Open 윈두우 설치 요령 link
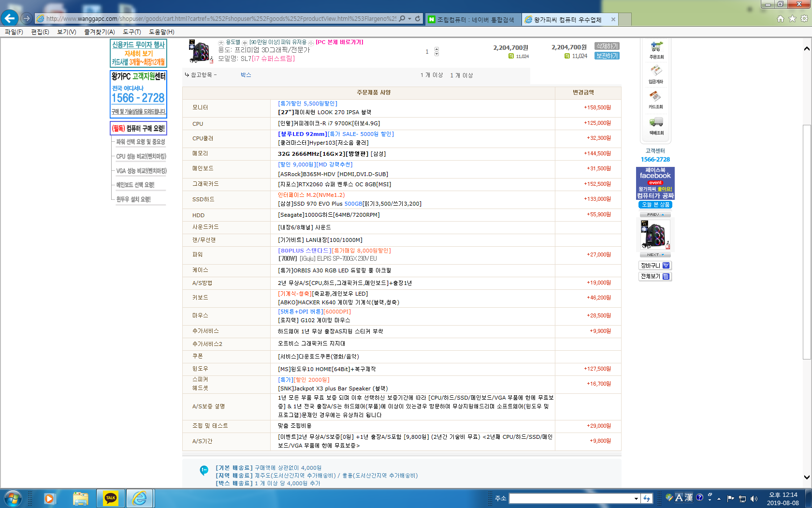 133,199
